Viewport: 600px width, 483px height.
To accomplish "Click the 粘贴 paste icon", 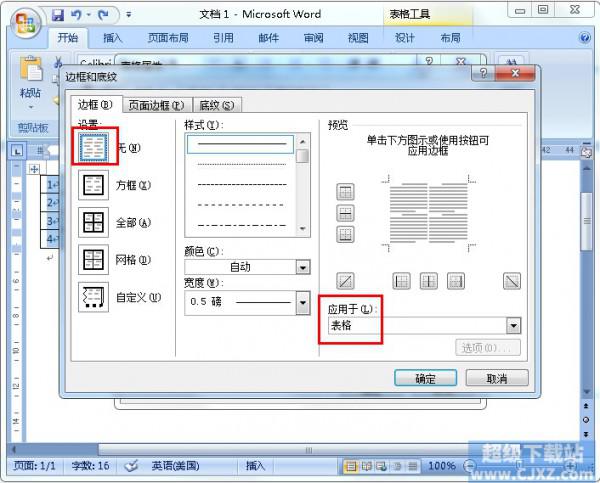I will [31, 69].
